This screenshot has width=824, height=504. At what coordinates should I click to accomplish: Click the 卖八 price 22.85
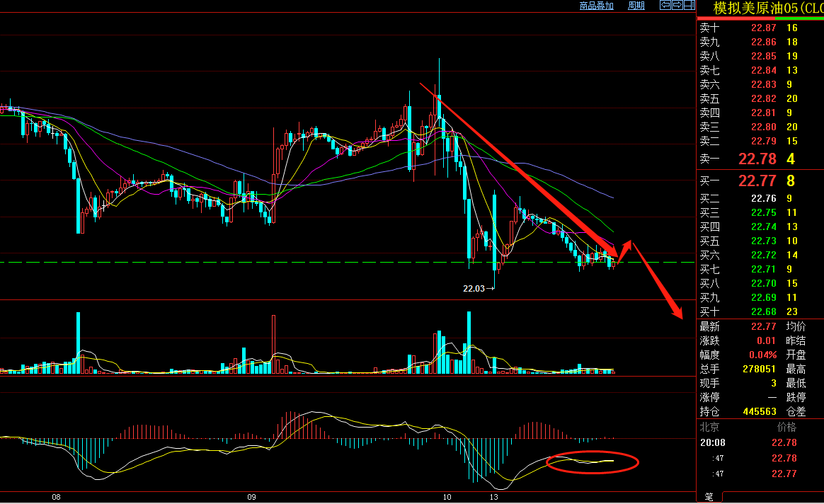[764, 56]
